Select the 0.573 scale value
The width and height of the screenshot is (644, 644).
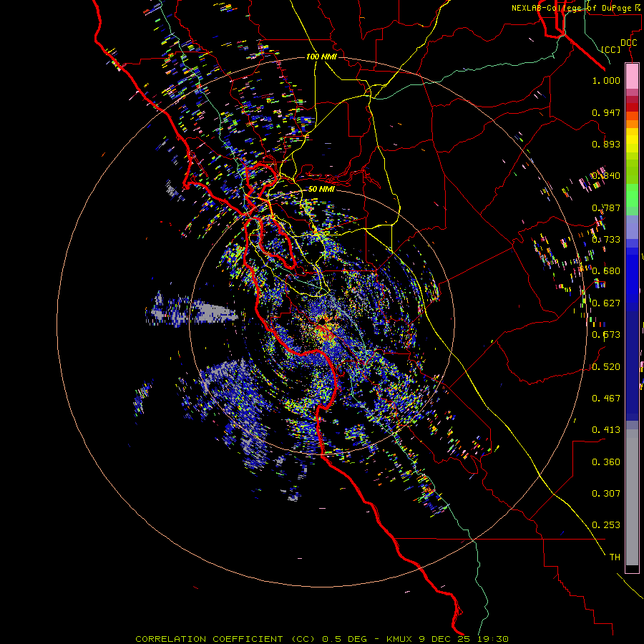point(606,335)
